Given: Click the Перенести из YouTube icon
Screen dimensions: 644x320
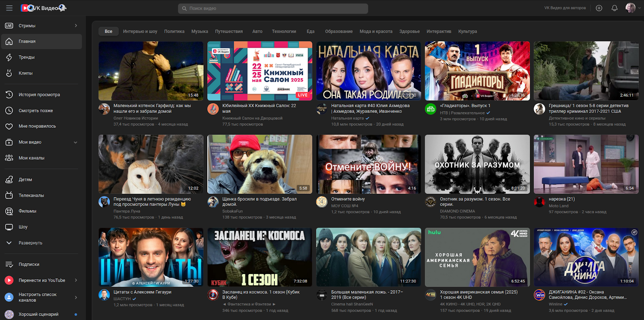Looking at the screenshot, I should (x=9, y=280).
